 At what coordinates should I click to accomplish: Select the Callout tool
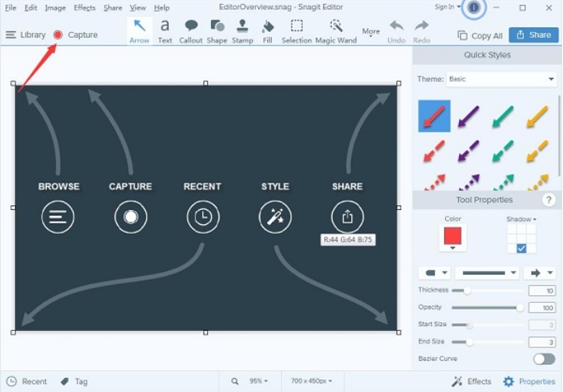click(191, 31)
